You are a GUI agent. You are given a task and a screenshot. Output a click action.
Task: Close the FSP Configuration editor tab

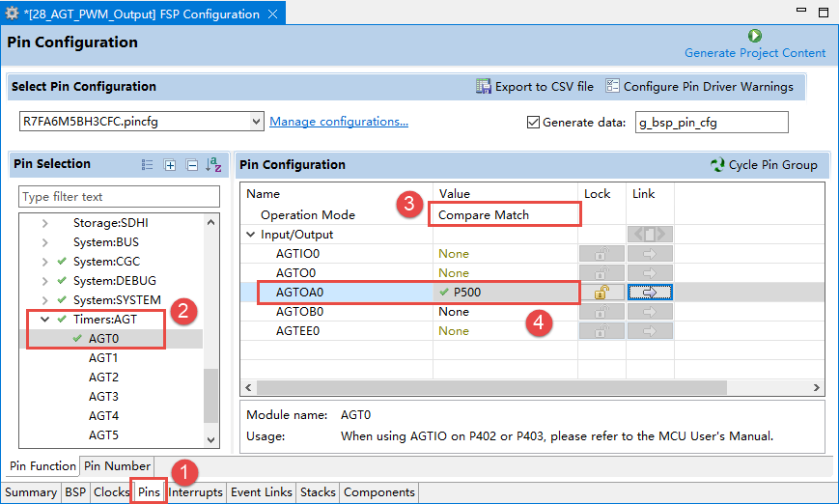tap(272, 14)
